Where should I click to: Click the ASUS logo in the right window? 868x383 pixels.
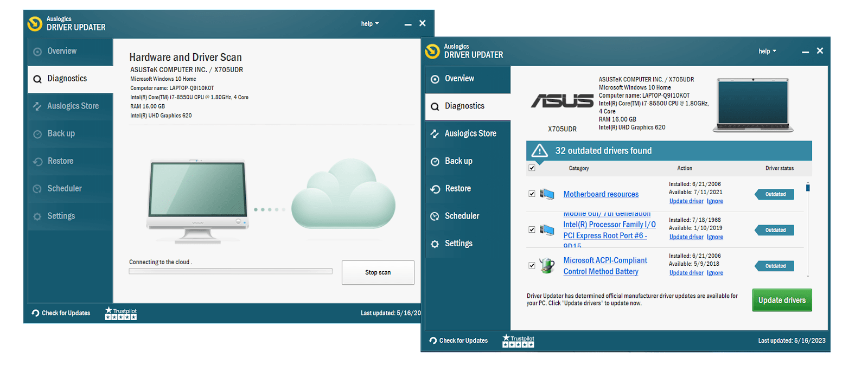pyautogui.click(x=562, y=100)
